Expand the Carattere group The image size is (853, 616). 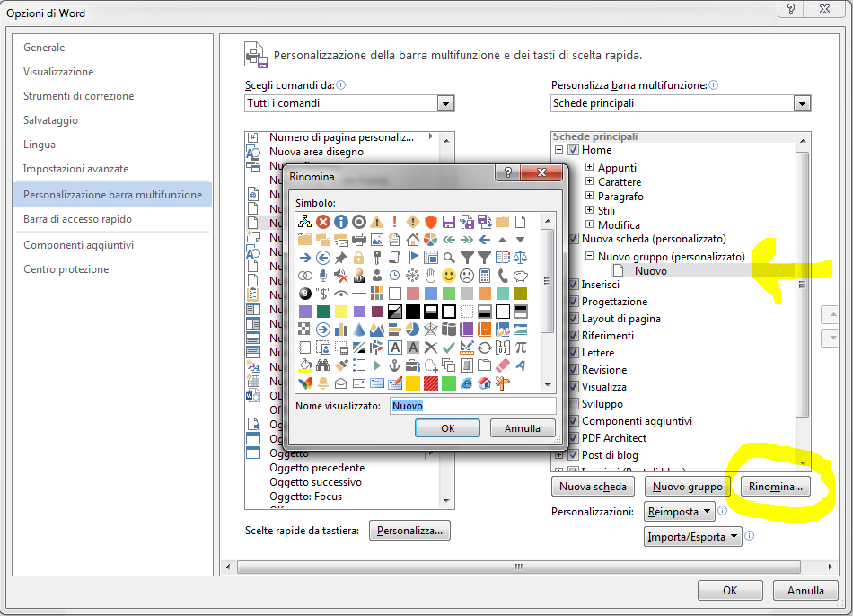click(x=589, y=181)
